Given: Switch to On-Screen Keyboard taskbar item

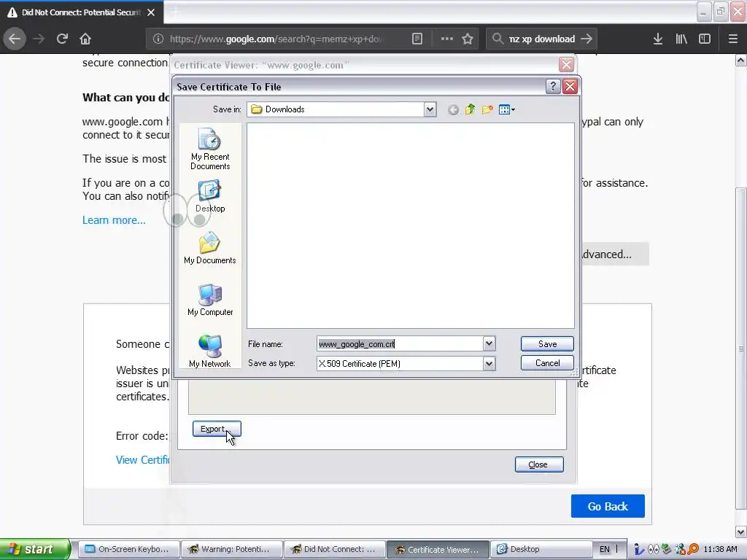Looking at the screenshot, I should tap(128, 549).
